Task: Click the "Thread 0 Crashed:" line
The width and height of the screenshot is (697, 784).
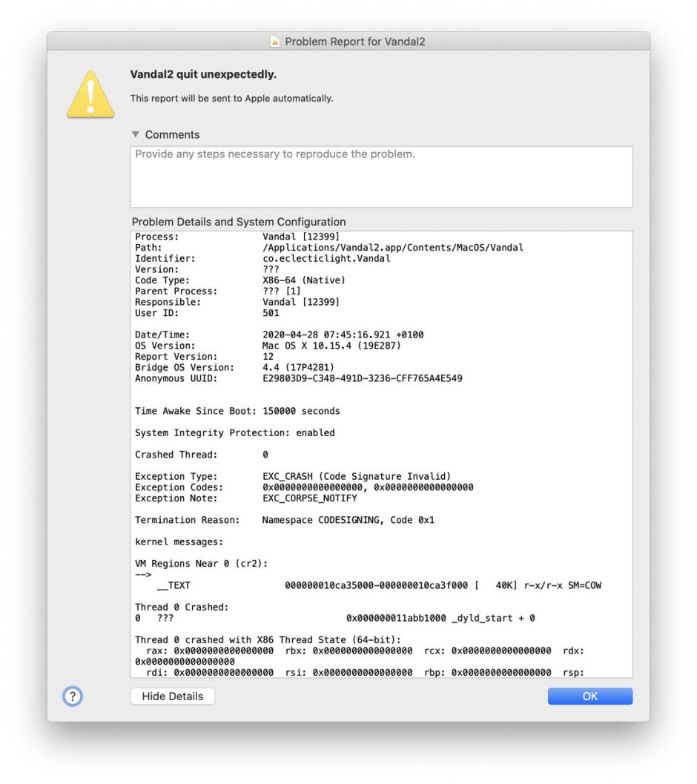Action: click(x=182, y=607)
